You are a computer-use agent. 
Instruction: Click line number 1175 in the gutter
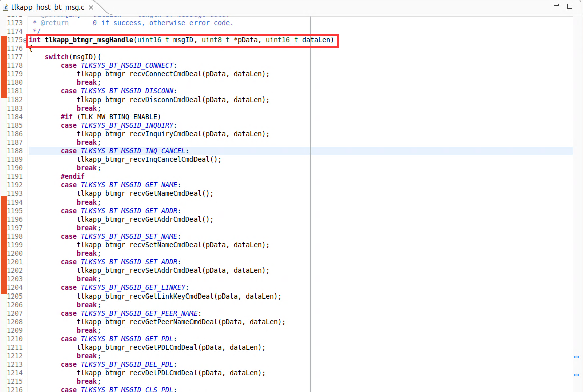[15, 40]
